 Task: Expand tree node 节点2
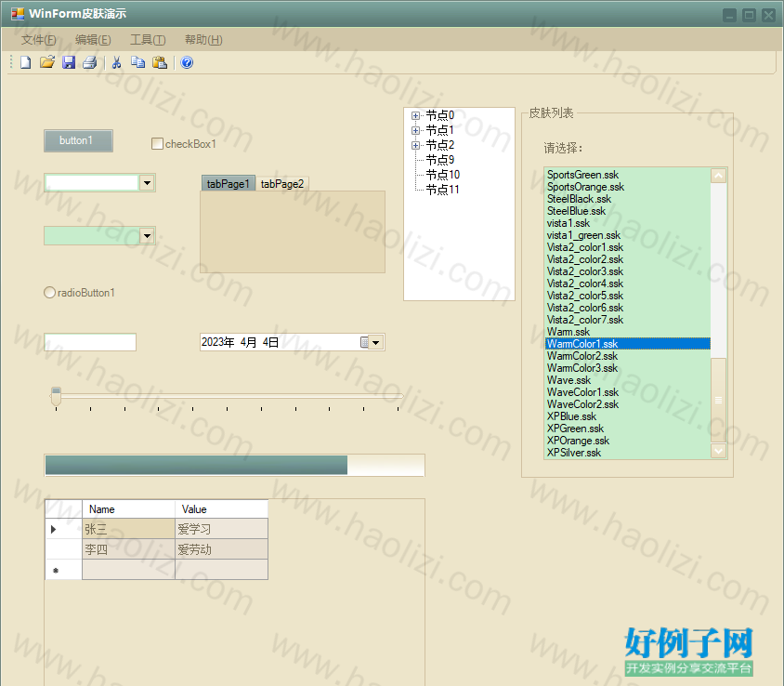pyautogui.click(x=415, y=146)
